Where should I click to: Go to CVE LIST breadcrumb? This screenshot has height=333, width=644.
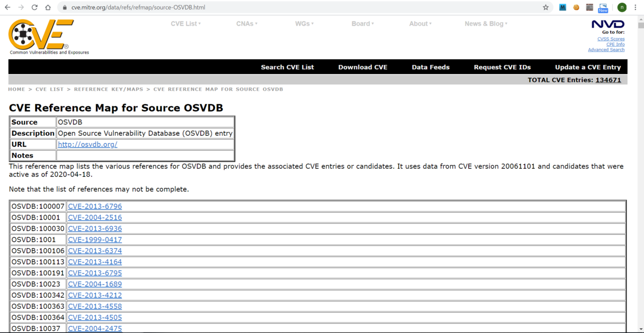(x=49, y=89)
